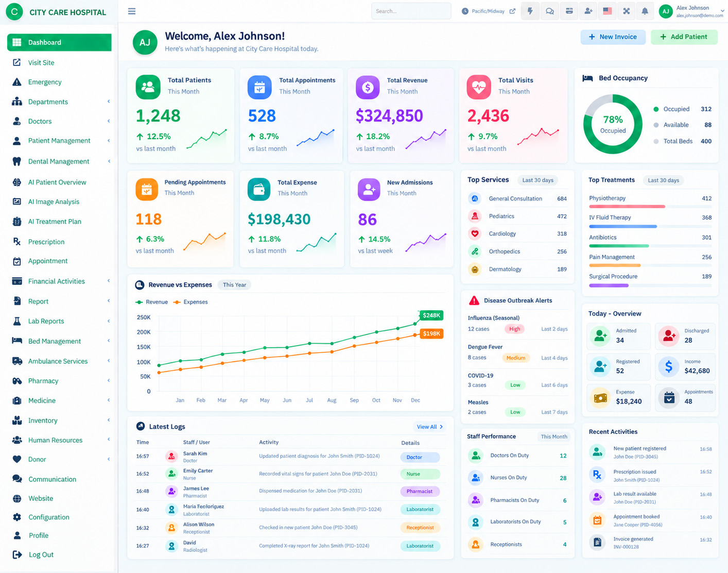The height and width of the screenshot is (573, 728).
Task: Click the Pending Appointments calendar icon
Action: point(147,190)
